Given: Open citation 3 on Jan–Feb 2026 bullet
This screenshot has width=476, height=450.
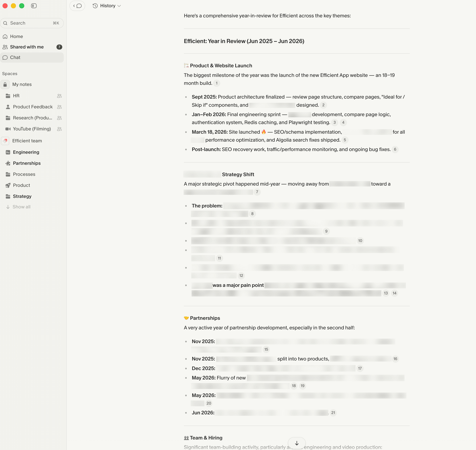Looking at the screenshot, I should click(x=335, y=123).
